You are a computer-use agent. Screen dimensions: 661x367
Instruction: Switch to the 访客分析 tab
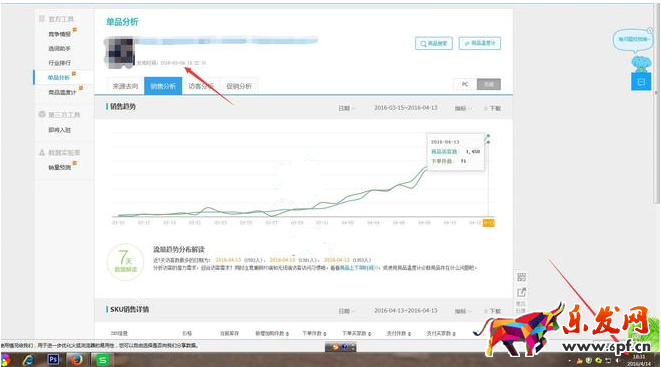coord(201,86)
